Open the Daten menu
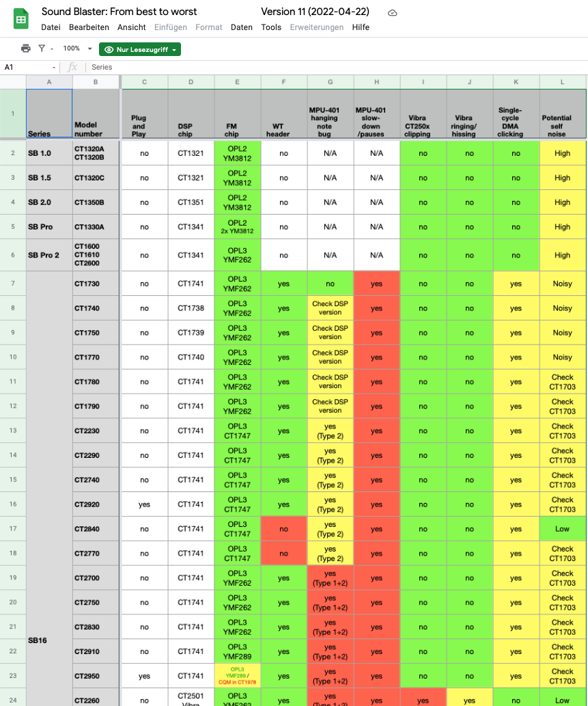The height and width of the screenshot is (706, 588). tap(242, 27)
